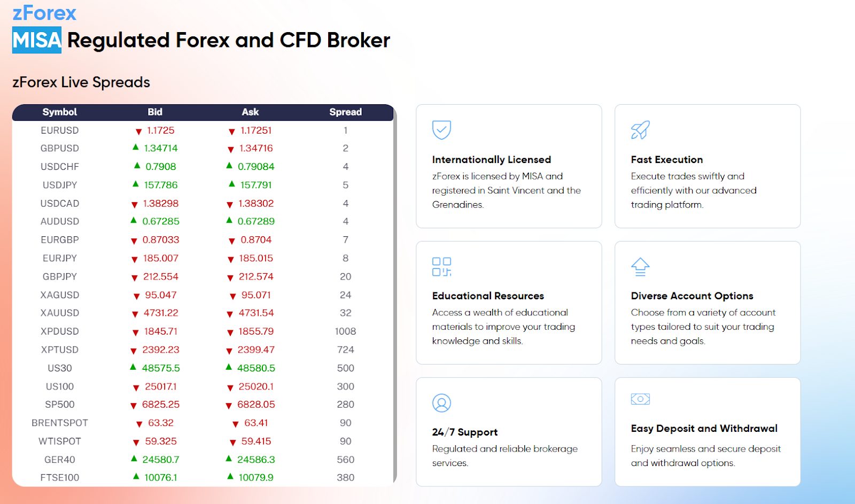Click the red down arrow beside EURUSD bid
This screenshot has width=855, height=504.
tap(138, 131)
